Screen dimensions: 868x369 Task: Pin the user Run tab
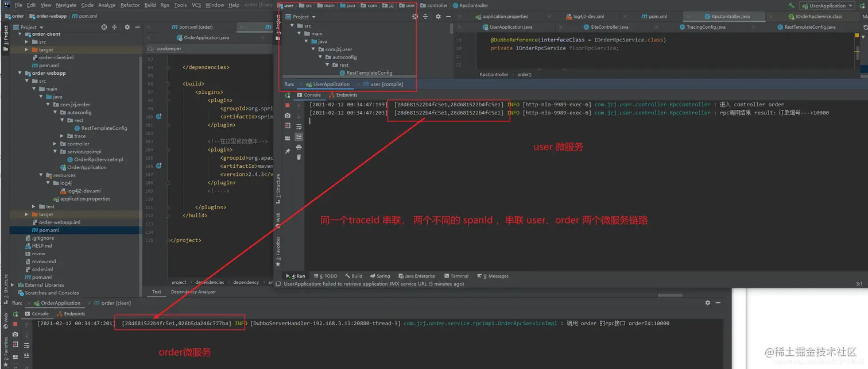288,151
